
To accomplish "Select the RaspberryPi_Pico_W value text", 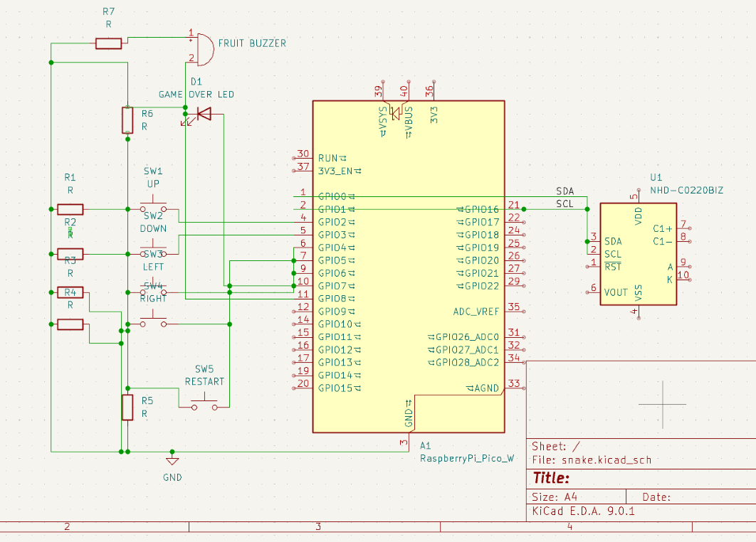I will tap(467, 458).
